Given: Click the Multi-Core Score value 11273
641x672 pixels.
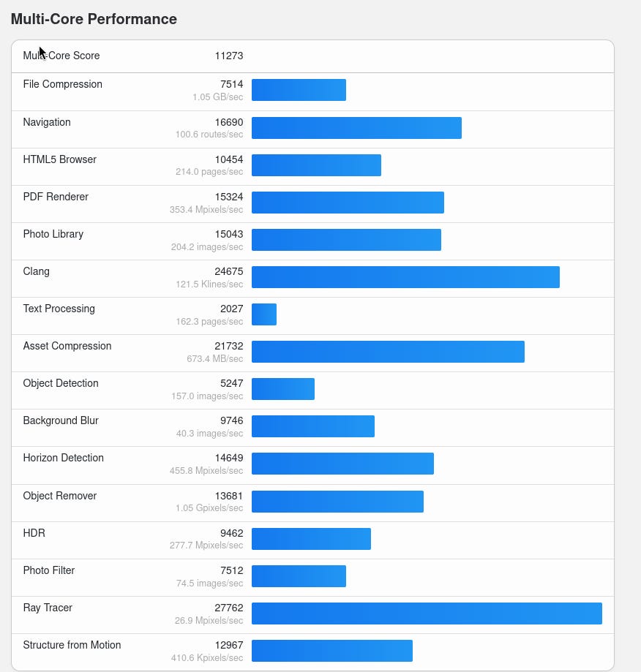Looking at the screenshot, I should [229, 56].
